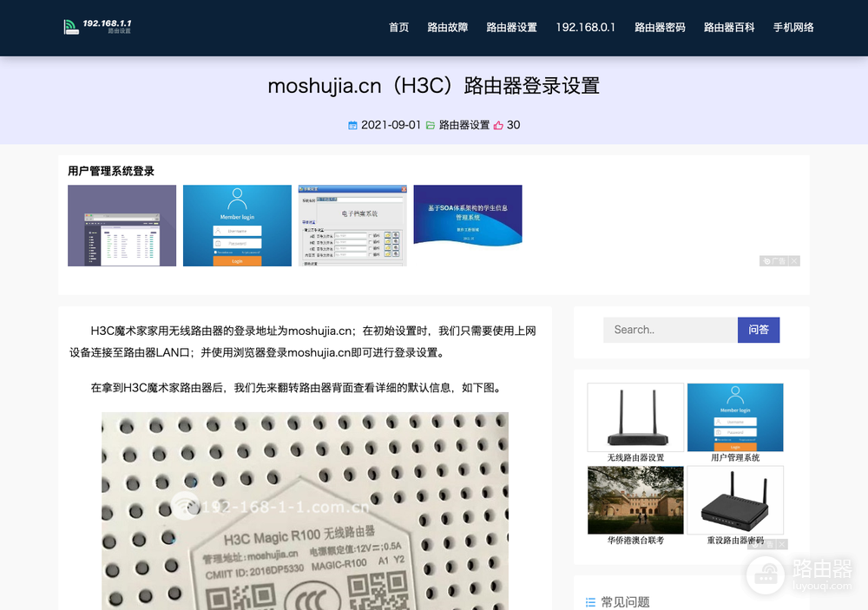
Task: Click the article title moshujia.cn（H3C）路由器登录设置
Action: [434, 86]
